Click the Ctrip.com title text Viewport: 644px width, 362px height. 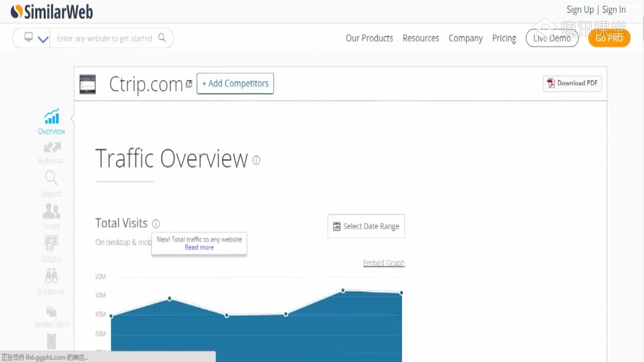point(146,84)
